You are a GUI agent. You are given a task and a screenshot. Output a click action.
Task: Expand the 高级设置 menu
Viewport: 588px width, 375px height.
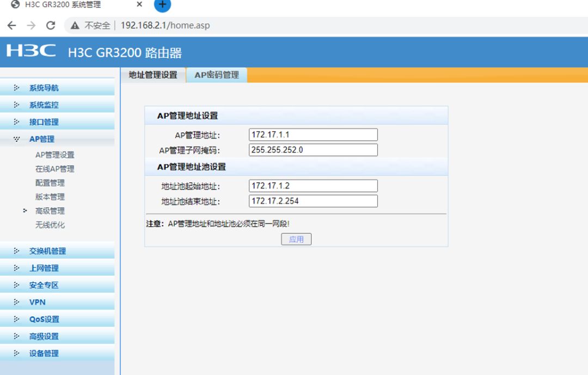tap(57, 336)
